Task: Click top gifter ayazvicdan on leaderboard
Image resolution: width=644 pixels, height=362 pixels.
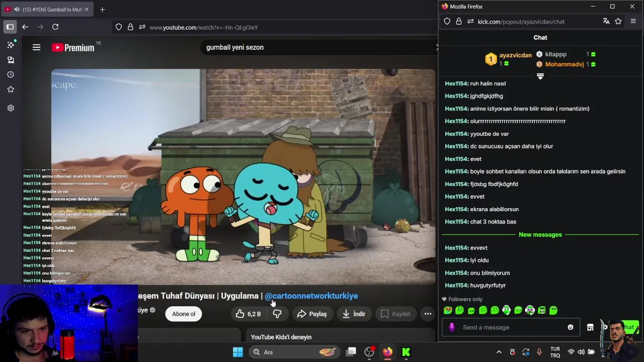Action: tap(515, 55)
